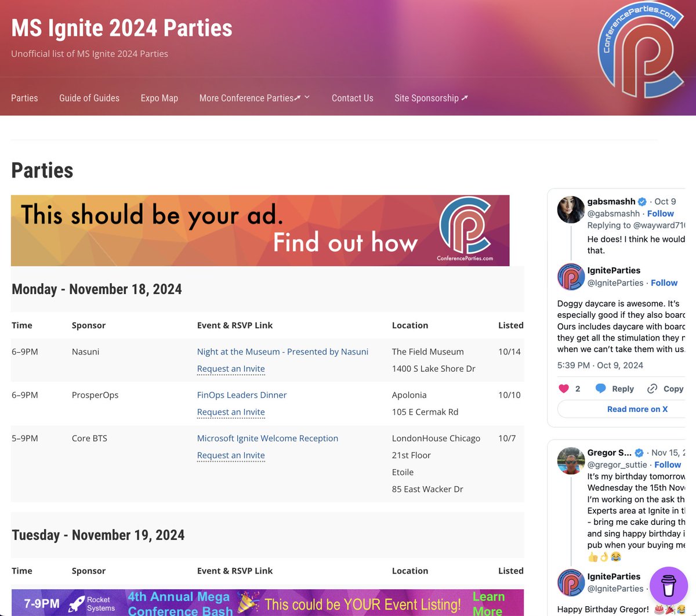Viewport: 696px width, 616px height.
Task: Open Night at the Museum event link
Action: (282, 352)
